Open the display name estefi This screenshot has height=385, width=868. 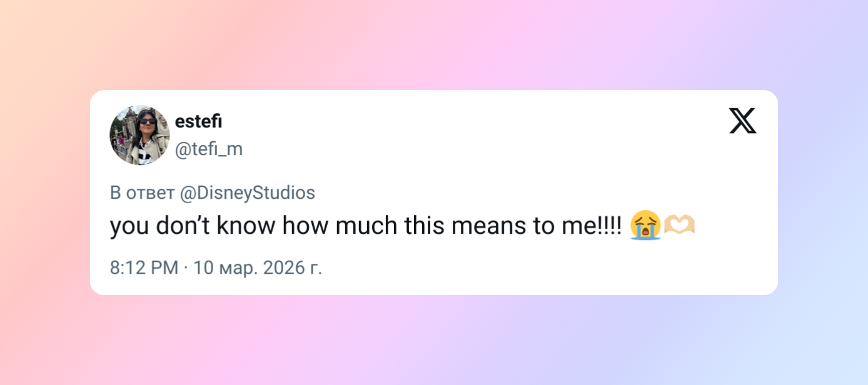click(x=198, y=122)
